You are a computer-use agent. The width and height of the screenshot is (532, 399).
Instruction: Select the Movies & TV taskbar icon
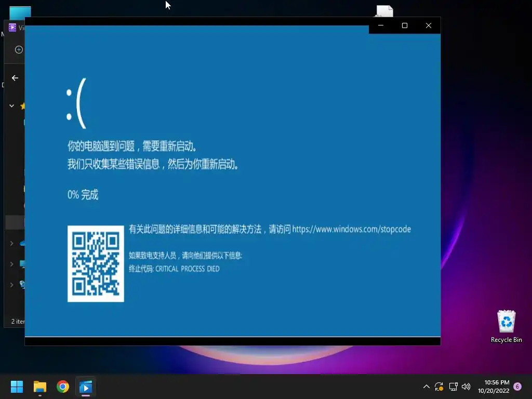coord(86,387)
